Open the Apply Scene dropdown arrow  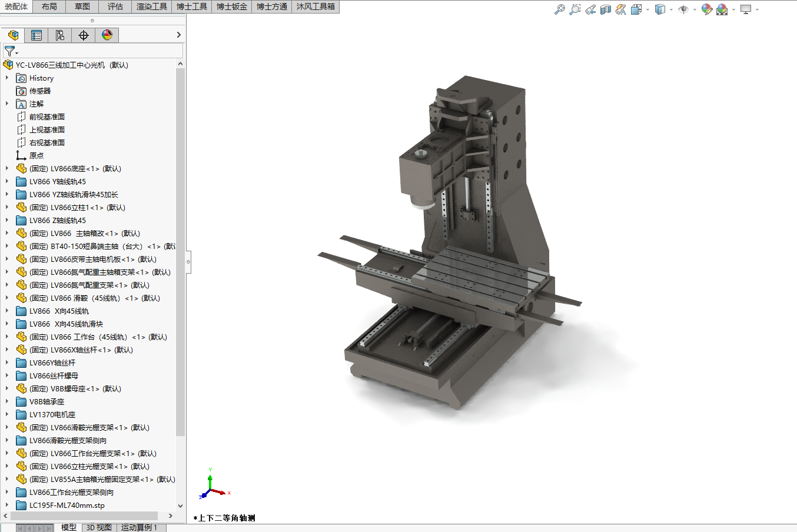[x=733, y=9]
